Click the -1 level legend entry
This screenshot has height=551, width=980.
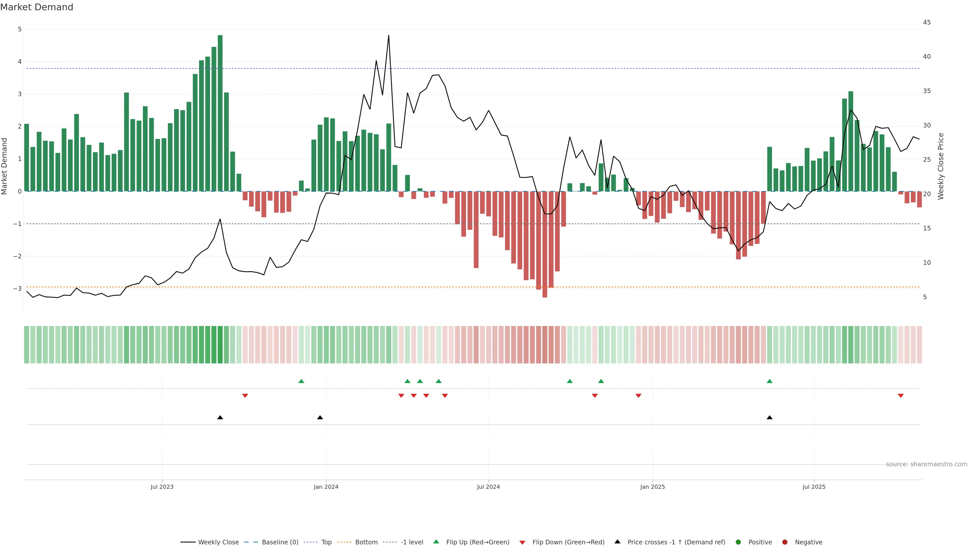(412, 542)
